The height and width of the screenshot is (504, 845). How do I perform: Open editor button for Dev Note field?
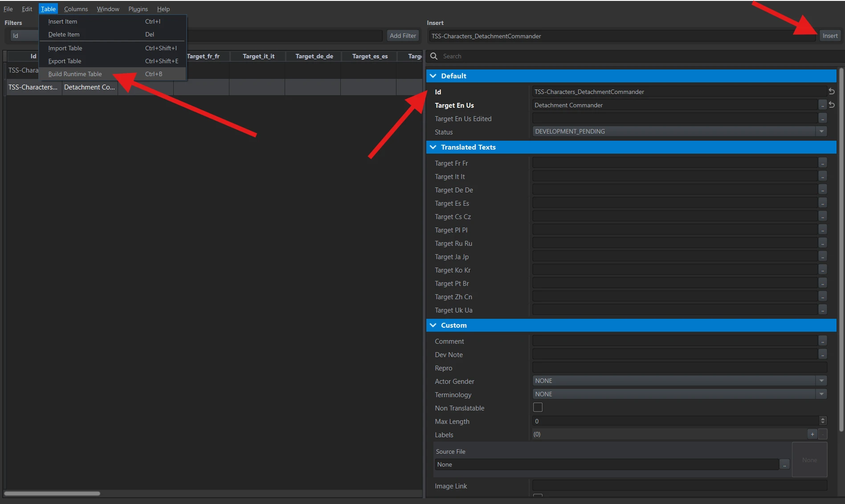point(823,354)
